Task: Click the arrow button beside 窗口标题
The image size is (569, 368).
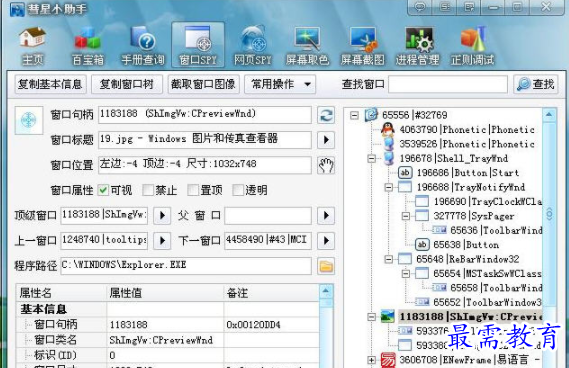Action: (326, 140)
